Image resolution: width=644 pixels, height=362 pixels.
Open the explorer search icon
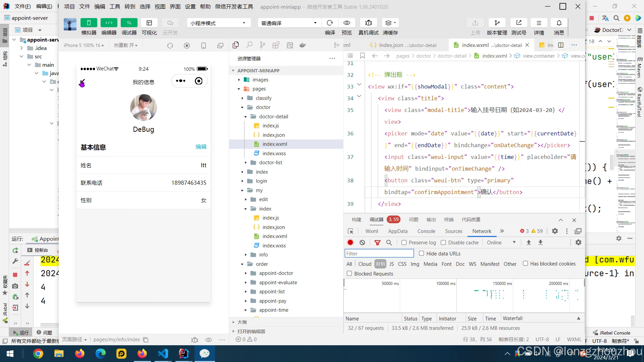249,45
